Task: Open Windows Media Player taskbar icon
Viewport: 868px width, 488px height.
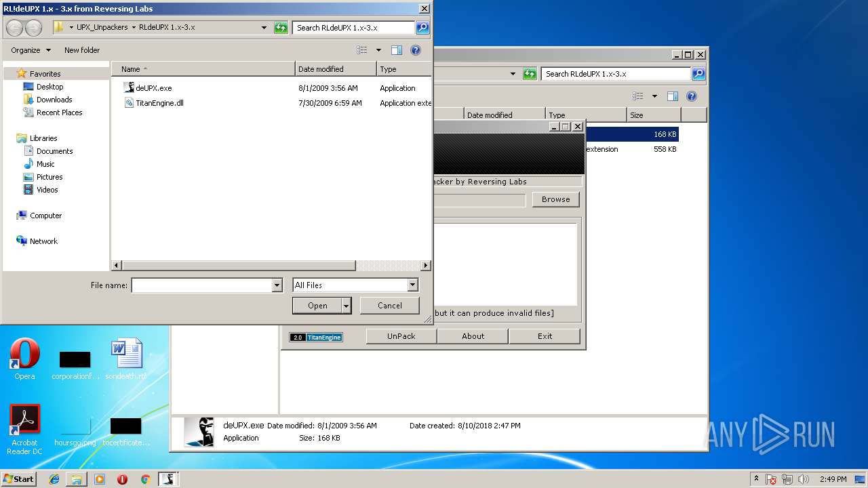Action: pos(100,479)
